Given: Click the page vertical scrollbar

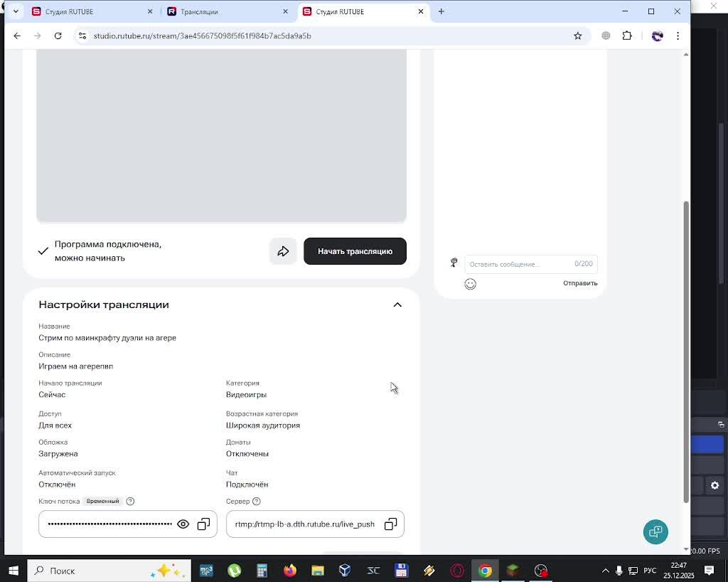Looking at the screenshot, I should [x=686, y=349].
